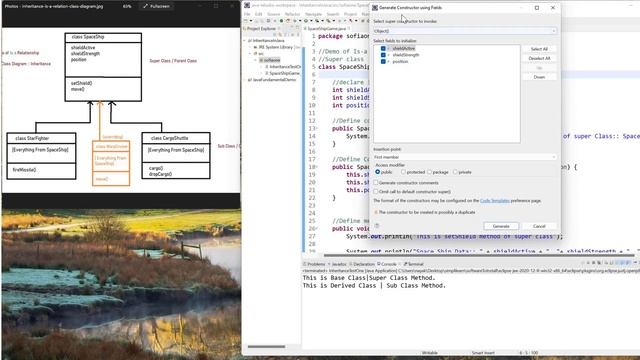The width and height of the screenshot is (640, 360).
Task: Select the InheritanceTestOne file in Project Explorer
Action: (x=283, y=67)
